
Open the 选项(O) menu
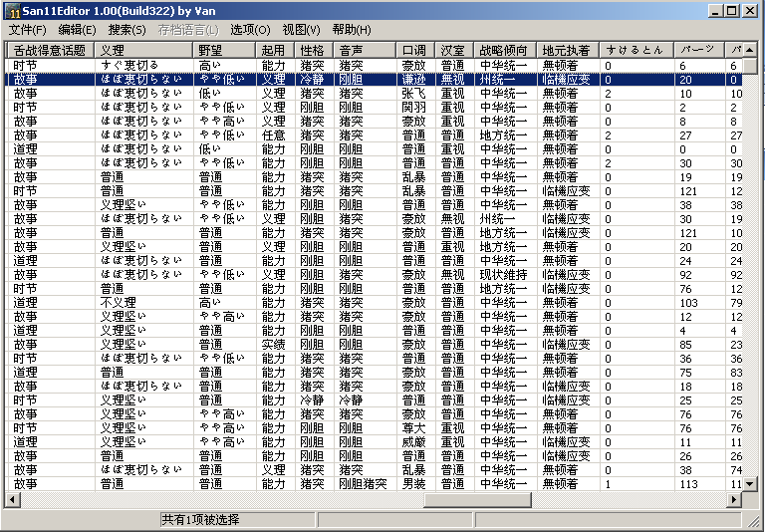point(249,30)
